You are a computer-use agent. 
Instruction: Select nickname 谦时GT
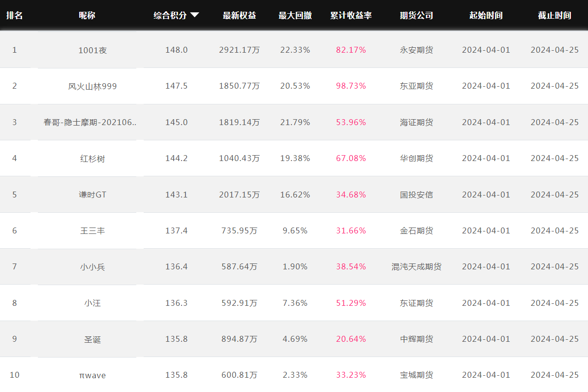(x=93, y=195)
